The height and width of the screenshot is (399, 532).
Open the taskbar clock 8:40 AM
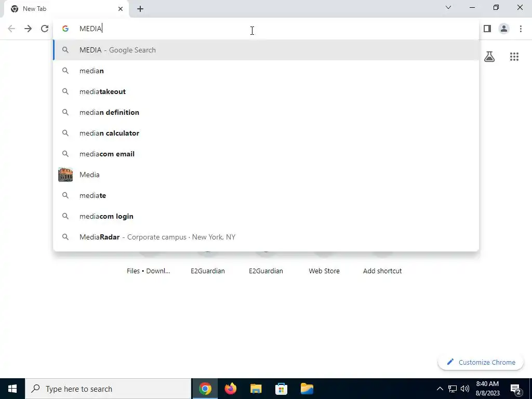pos(487,389)
